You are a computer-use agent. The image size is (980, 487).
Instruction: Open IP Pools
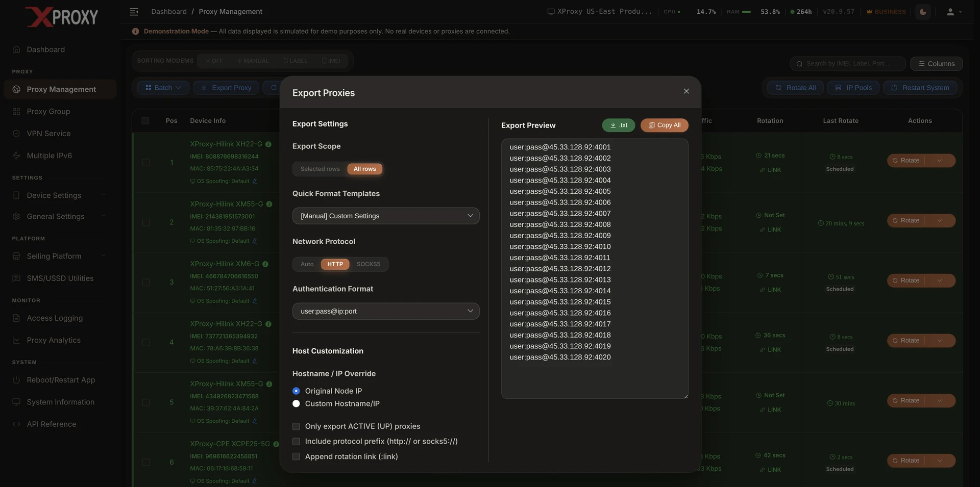[x=853, y=88]
